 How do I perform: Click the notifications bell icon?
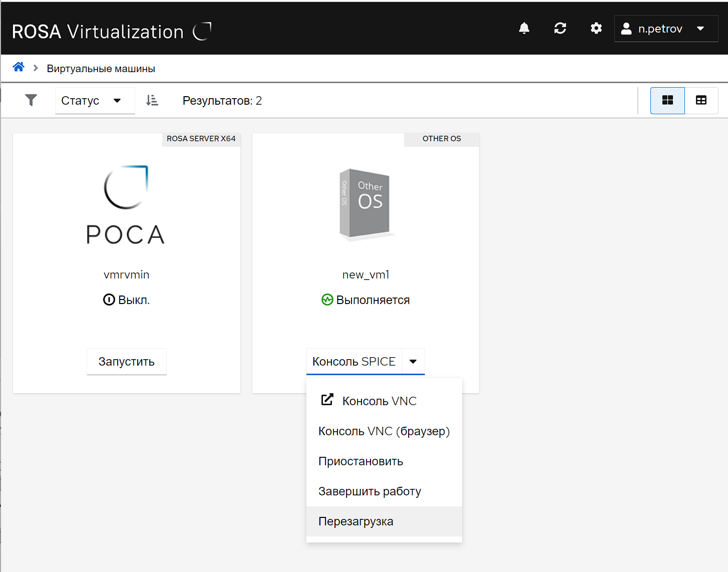(x=524, y=29)
